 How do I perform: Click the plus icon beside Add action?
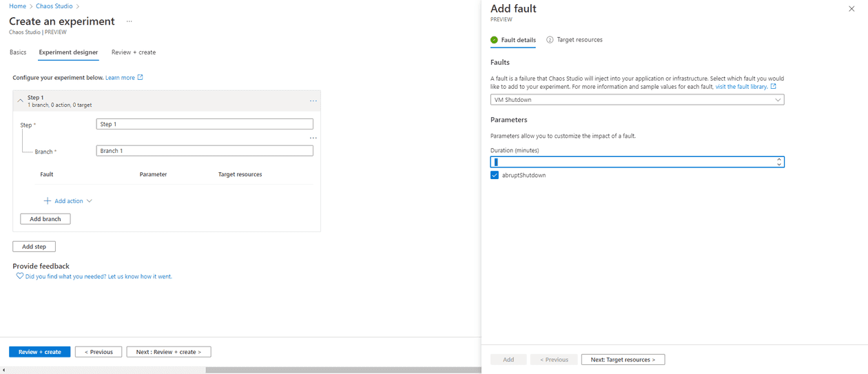pos(48,201)
